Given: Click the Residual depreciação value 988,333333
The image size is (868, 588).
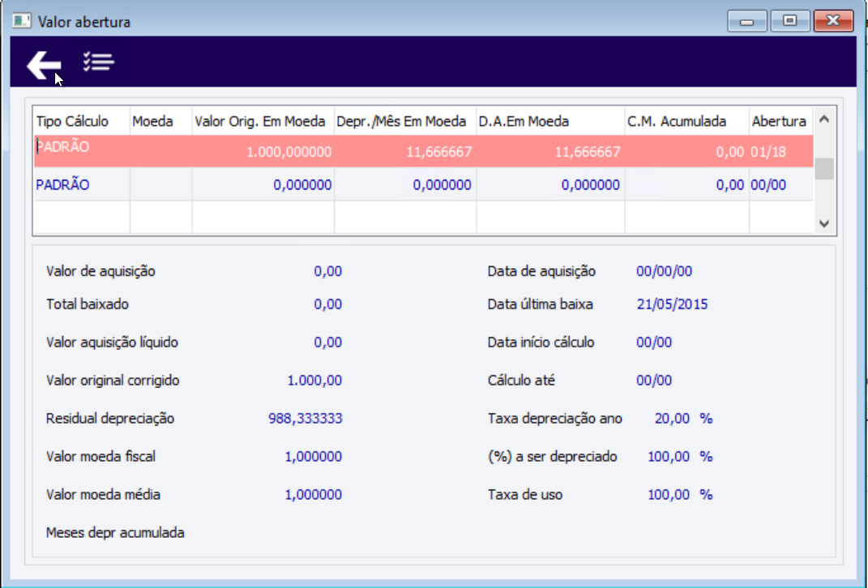Looking at the screenshot, I should click(305, 418).
